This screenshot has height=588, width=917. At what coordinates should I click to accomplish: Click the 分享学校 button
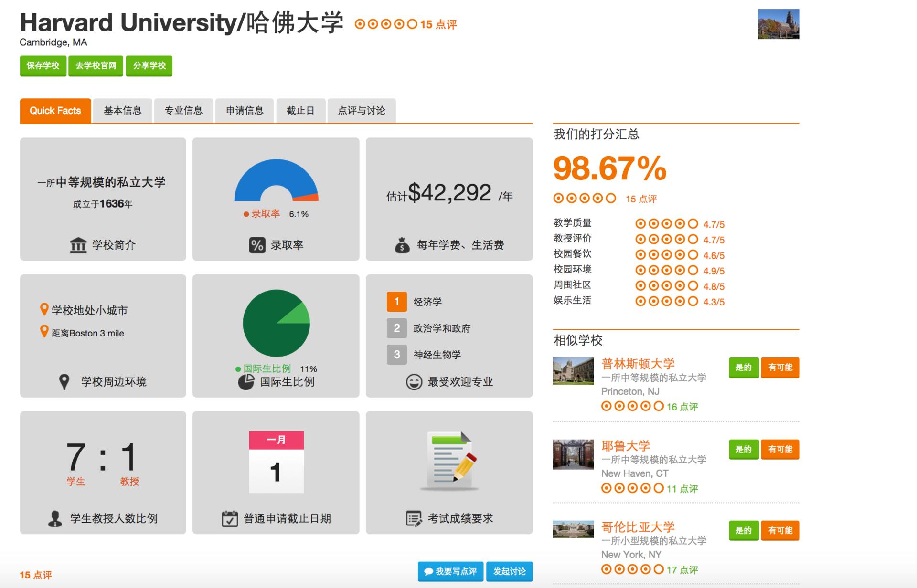coord(149,66)
